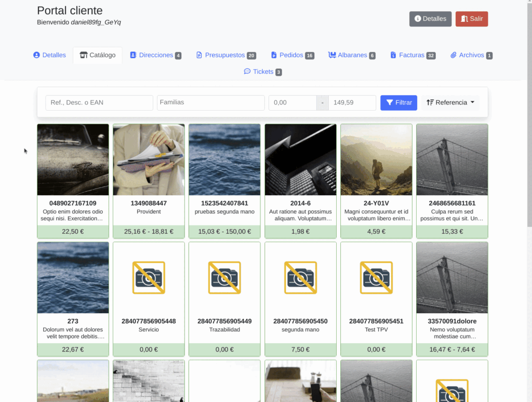
Task: Click the maximum price field showing 149,59
Action: coord(352,103)
